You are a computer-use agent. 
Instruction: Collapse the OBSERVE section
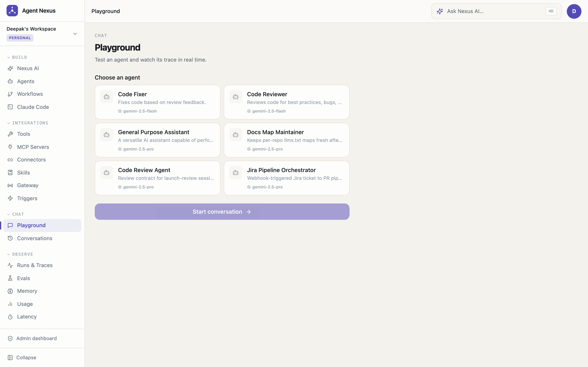point(20,254)
